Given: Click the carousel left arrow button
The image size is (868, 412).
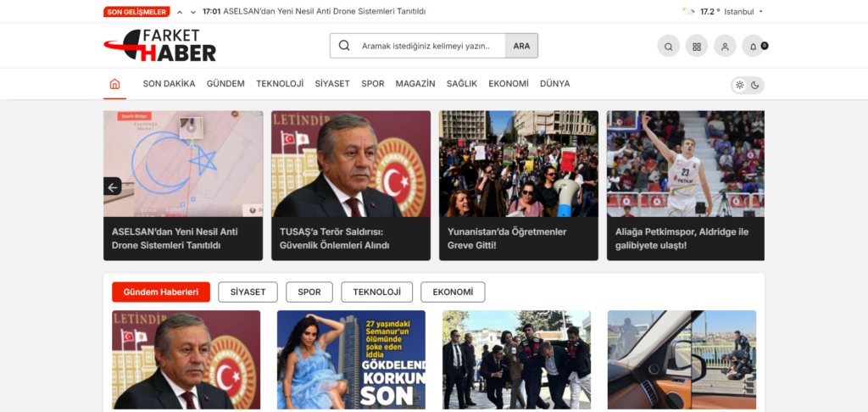Looking at the screenshot, I should tap(113, 187).
